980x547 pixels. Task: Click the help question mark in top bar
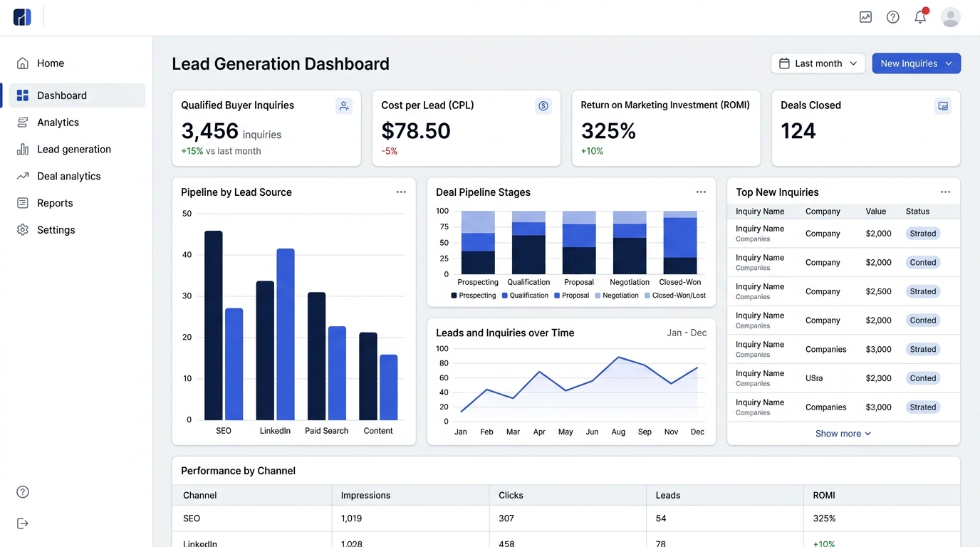click(892, 17)
